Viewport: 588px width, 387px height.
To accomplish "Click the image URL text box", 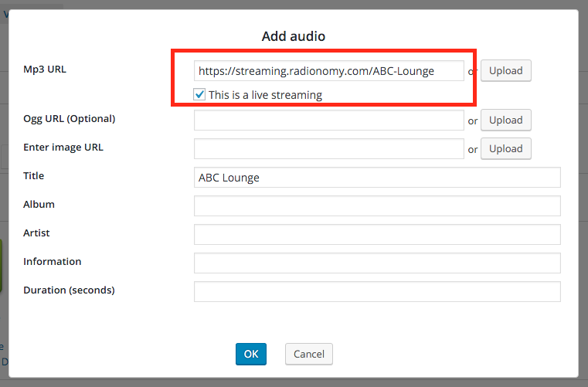I will point(328,149).
